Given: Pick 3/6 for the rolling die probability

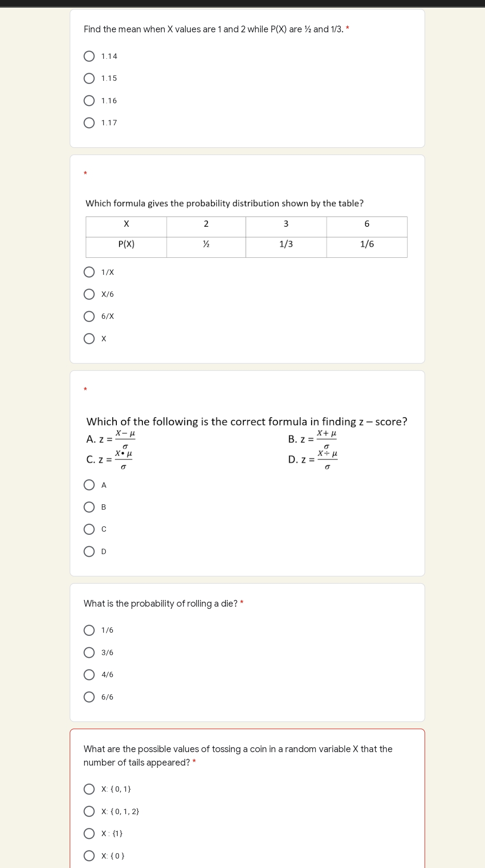Looking at the screenshot, I should click(x=89, y=652).
